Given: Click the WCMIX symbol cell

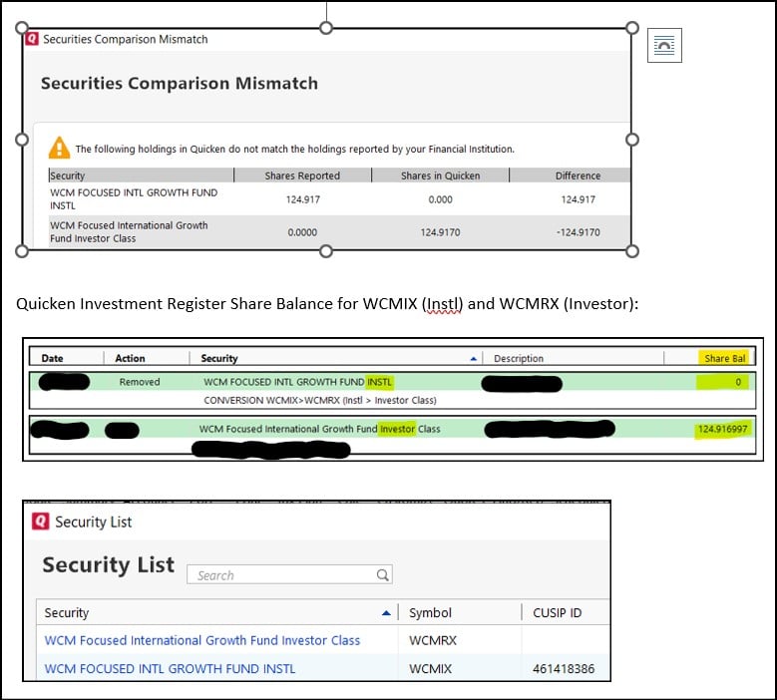Looking at the screenshot, I should pos(430,668).
